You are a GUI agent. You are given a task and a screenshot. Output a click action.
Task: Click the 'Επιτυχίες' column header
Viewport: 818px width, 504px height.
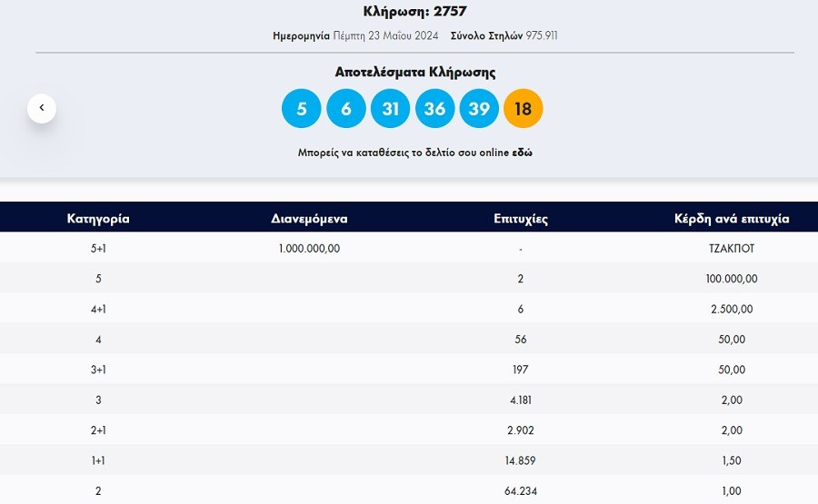point(521,218)
